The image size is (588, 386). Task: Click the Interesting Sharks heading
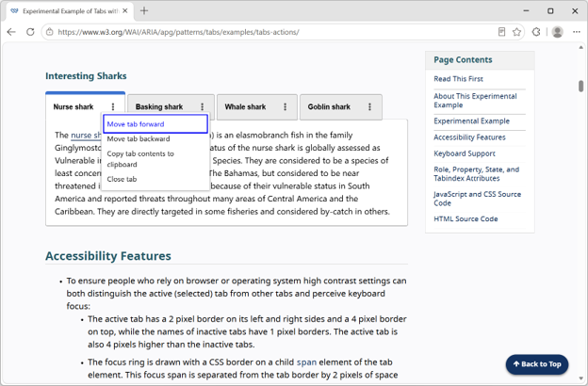tap(86, 76)
